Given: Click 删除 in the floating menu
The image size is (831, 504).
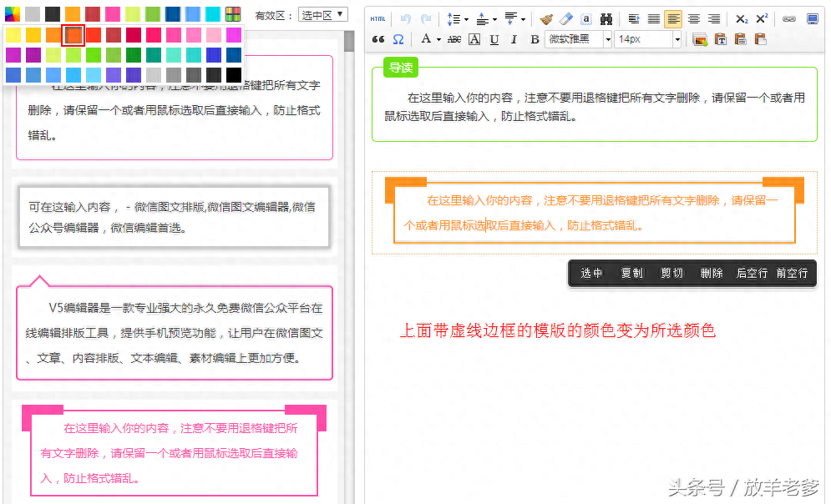Looking at the screenshot, I should click(x=712, y=273).
